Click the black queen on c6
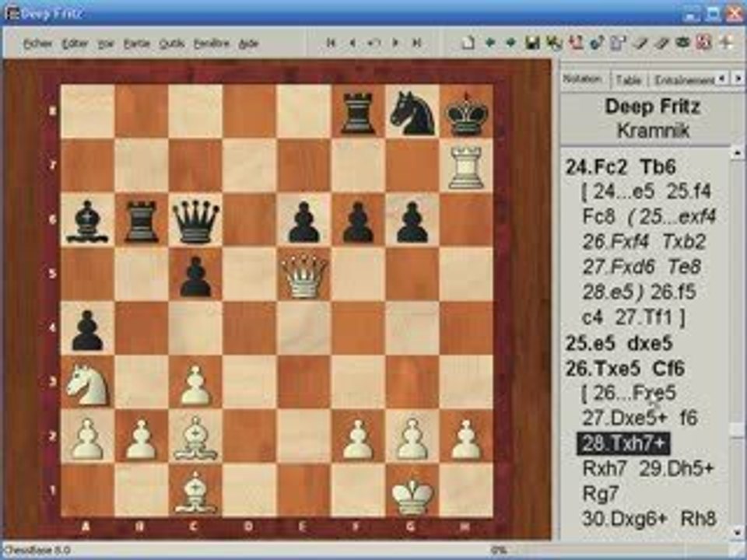Viewport: 747px width, 560px height. 196,222
